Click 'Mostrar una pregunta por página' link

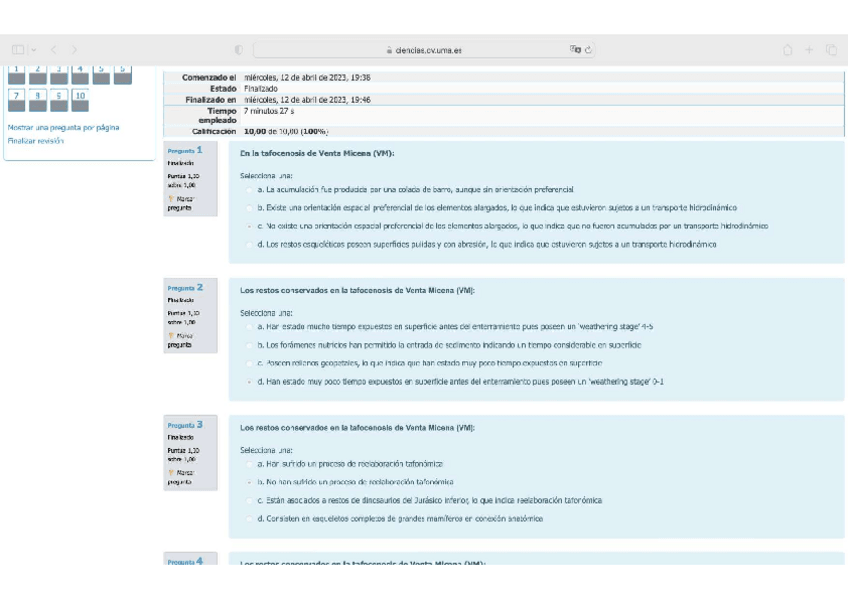(x=64, y=128)
